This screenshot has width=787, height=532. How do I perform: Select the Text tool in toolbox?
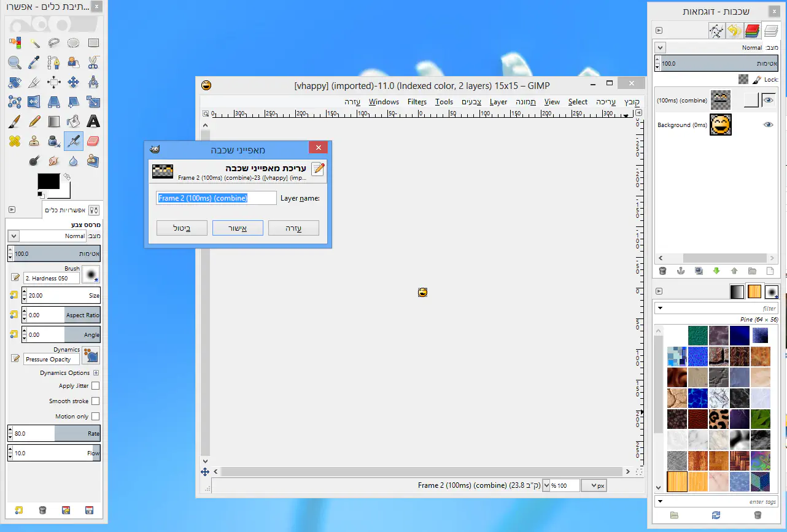93,121
